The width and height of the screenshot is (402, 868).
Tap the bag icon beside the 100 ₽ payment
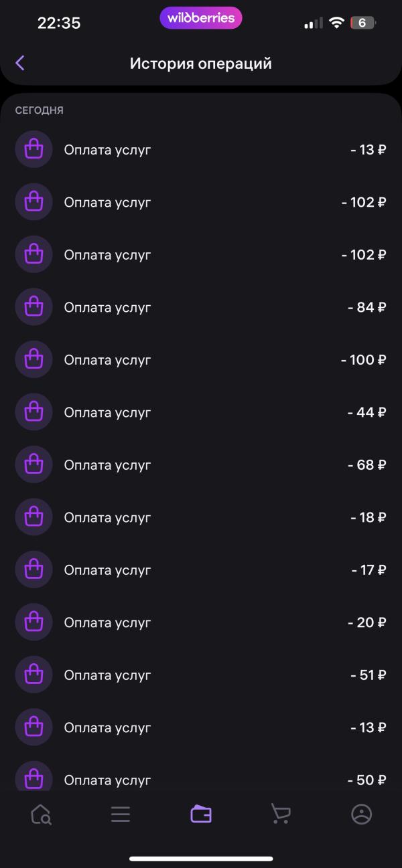click(33, 359)
